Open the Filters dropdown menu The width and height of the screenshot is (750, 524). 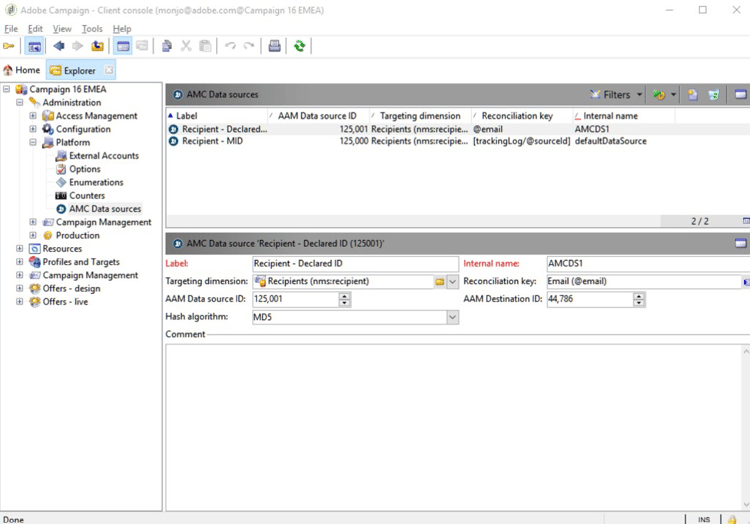click(x=616, y=95)
